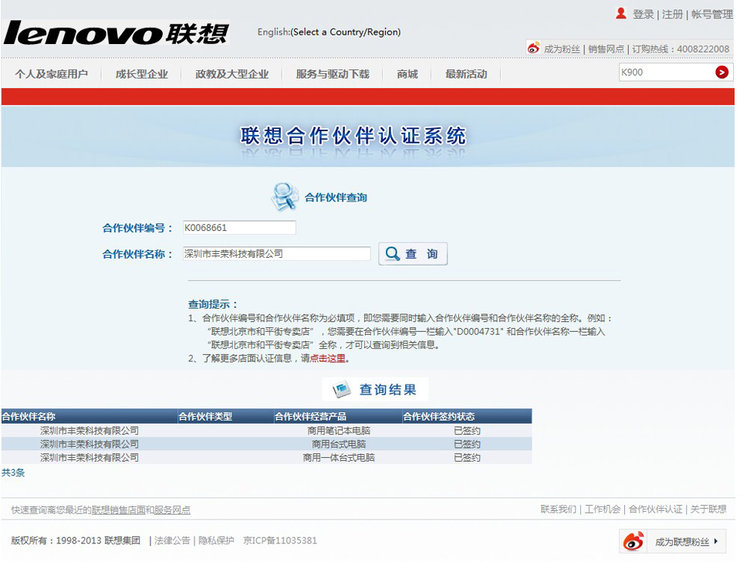Follow the red 点击这里 link
Image resolution: width=750 pixels, height=562 pixels.
click(328, 358)
